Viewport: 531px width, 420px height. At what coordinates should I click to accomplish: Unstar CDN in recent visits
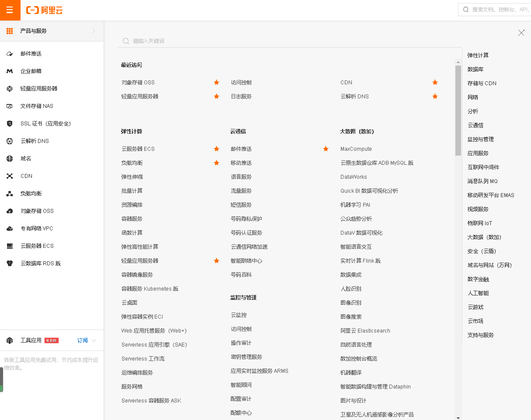(x=435, y=82)
